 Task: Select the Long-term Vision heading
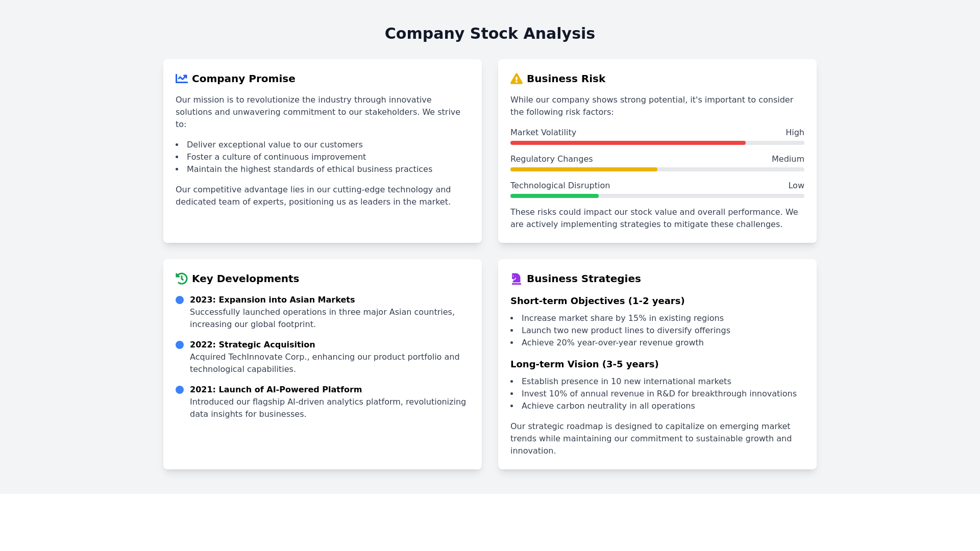(584, 364)
